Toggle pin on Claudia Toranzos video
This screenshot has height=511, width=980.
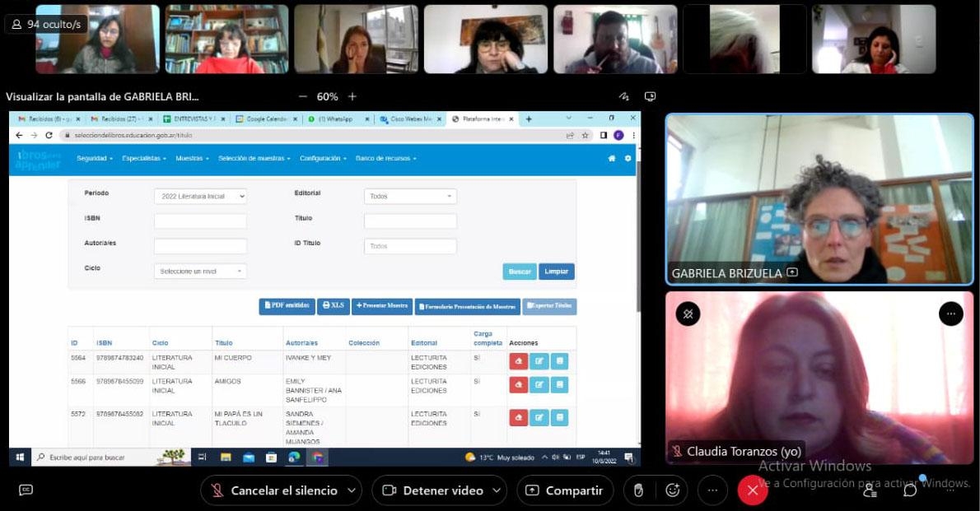pyautogui.click(x=688, y=314)
